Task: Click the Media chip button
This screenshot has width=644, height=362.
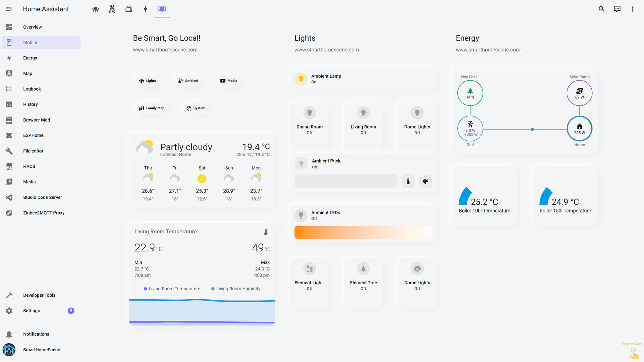Action: [x=228, y=81]
